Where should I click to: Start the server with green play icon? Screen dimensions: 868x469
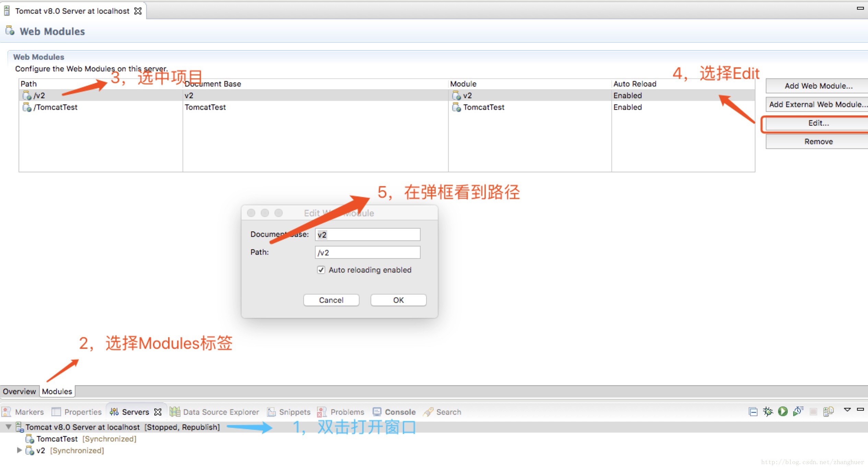tap(783, 411)
